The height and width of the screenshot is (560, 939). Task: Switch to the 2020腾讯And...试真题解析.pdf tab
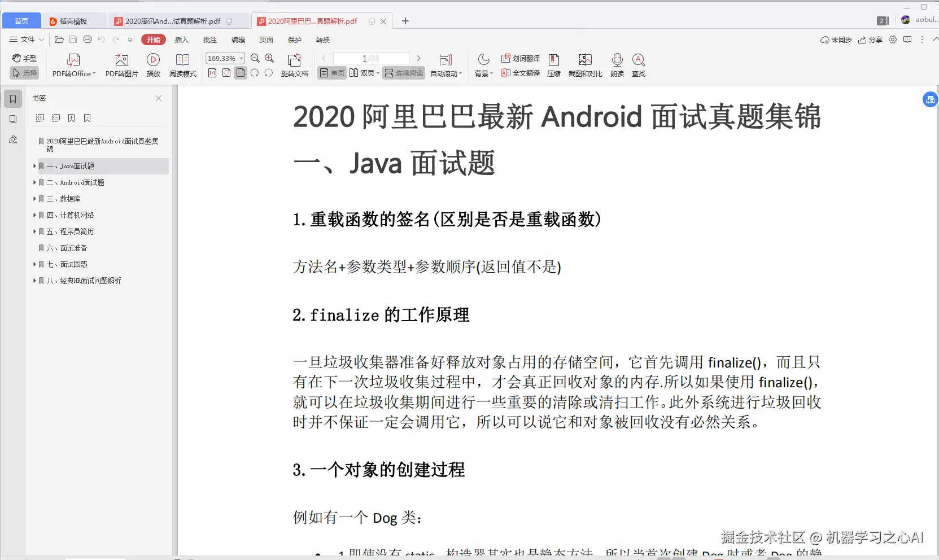pos(178,21)
